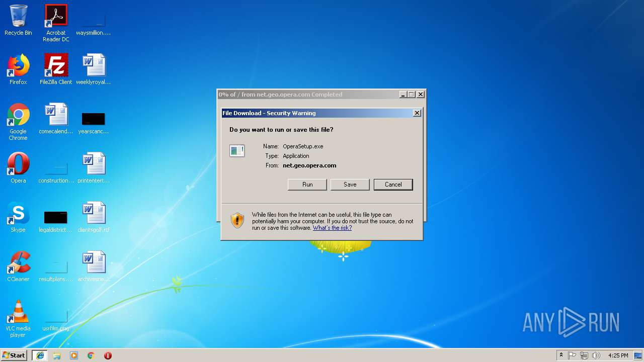Viewport: 644px width, 362px height.
Task: Open the Recycle Bin desktop icon
Action: pyautogui.click(x=18, y=21)
